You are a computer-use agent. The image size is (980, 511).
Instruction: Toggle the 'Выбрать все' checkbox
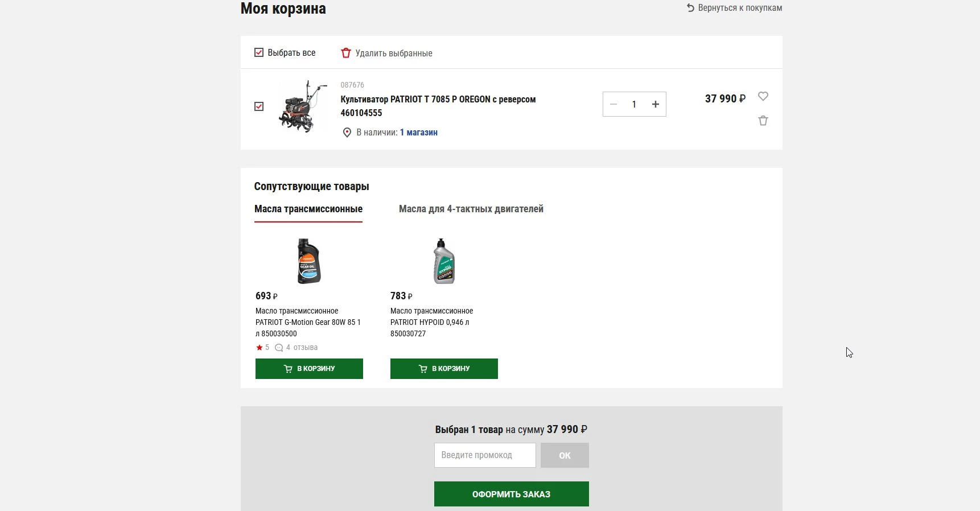point(259,52)
